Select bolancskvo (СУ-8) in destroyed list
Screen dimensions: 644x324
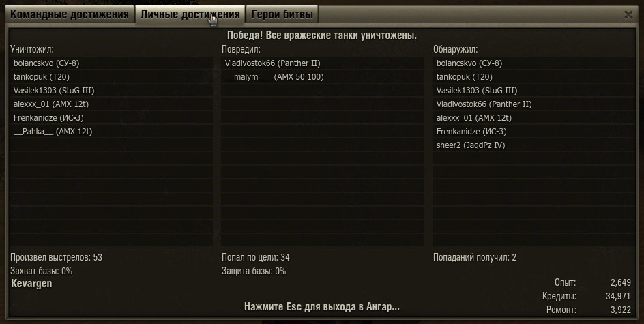[x=111, y=63]
